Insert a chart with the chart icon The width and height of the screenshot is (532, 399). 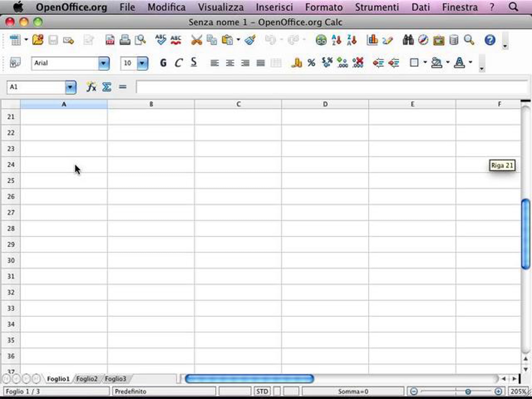coord(372,40)
